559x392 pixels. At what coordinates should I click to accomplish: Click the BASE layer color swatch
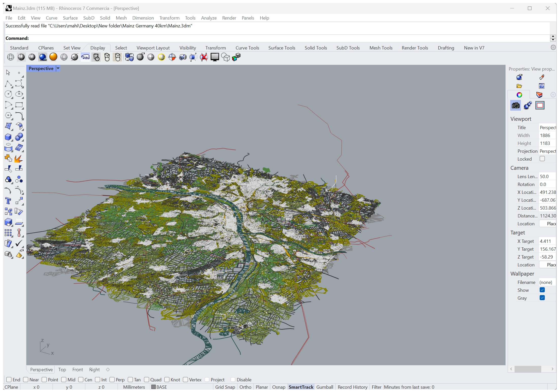point(153,387)
